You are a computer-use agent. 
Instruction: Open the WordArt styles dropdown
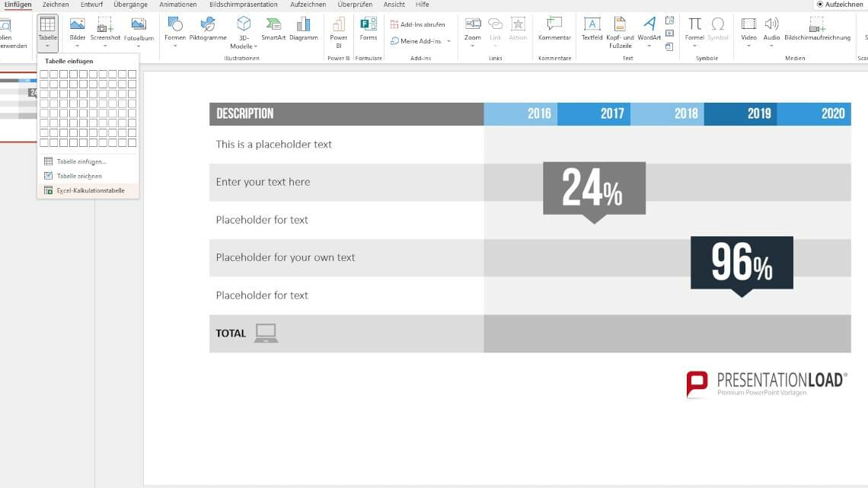(649, 46)
